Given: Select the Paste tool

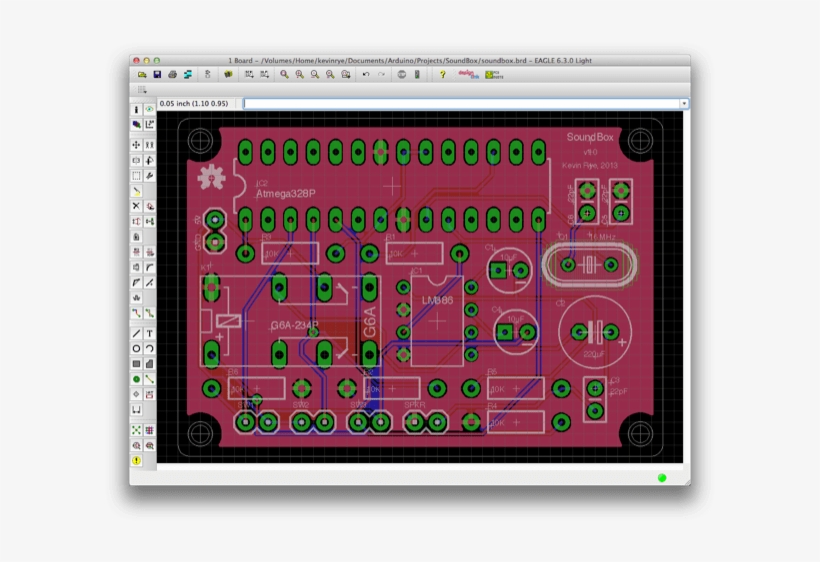Looking at the screenshot, I should click(x=136, y=191).
